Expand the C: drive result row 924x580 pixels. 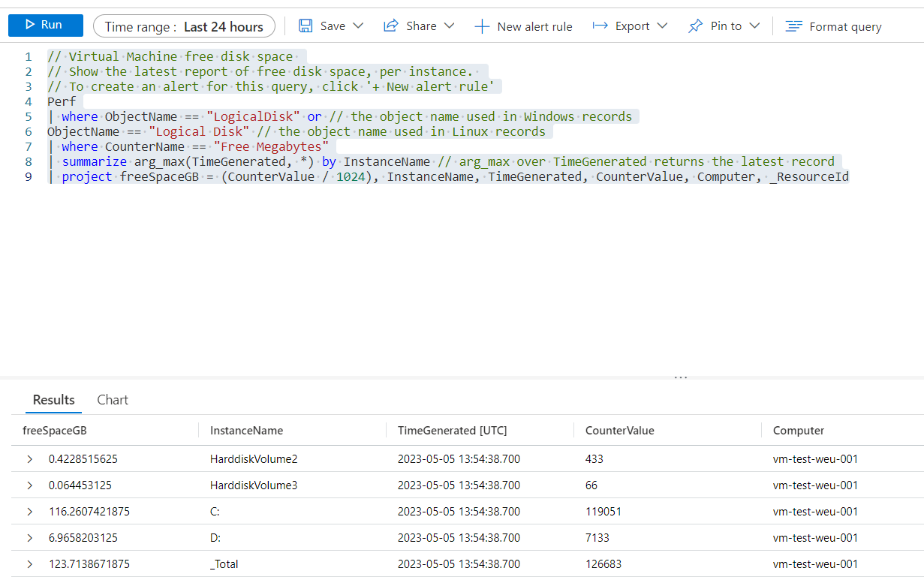pos(29,511)
